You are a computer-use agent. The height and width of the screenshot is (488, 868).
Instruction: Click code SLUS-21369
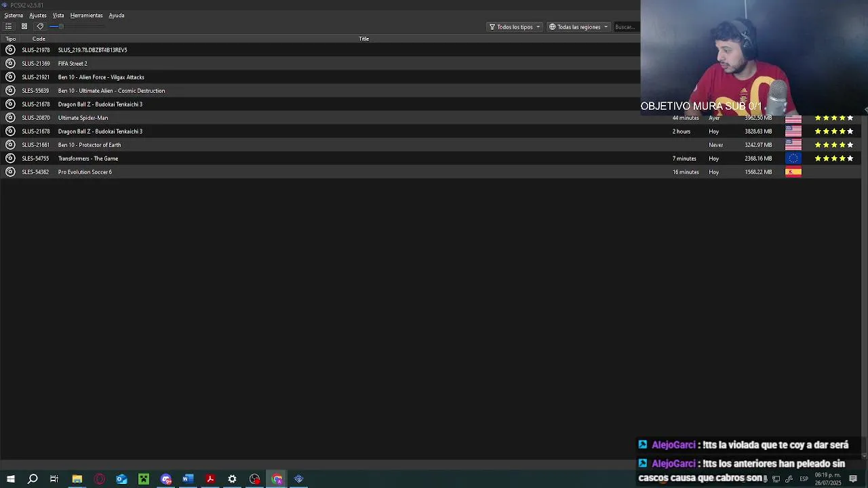point(36,64)
